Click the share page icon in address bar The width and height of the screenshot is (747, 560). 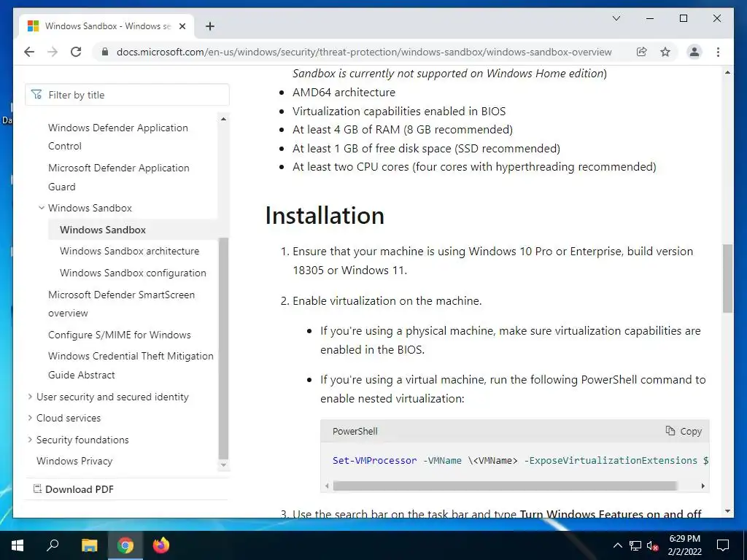[642, 52]
